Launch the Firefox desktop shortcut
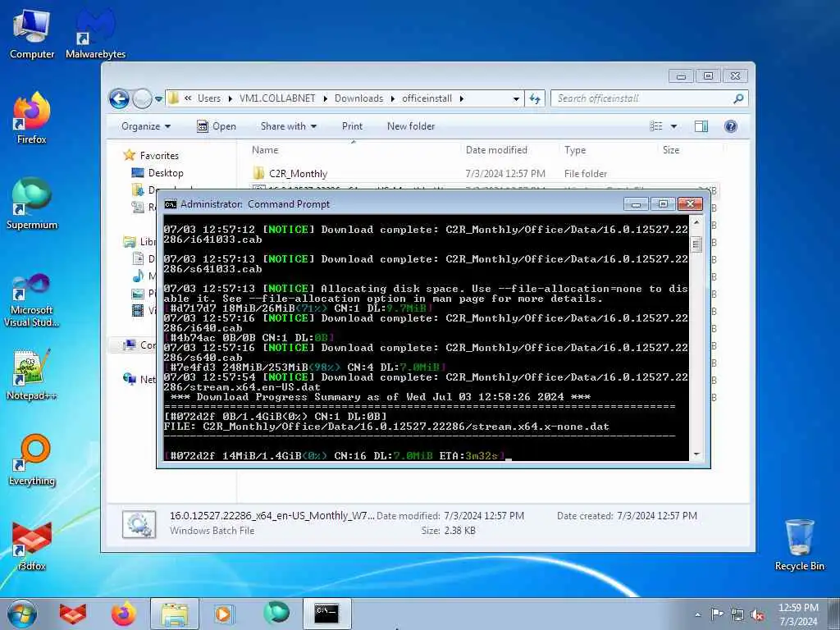 click(32, 119)
